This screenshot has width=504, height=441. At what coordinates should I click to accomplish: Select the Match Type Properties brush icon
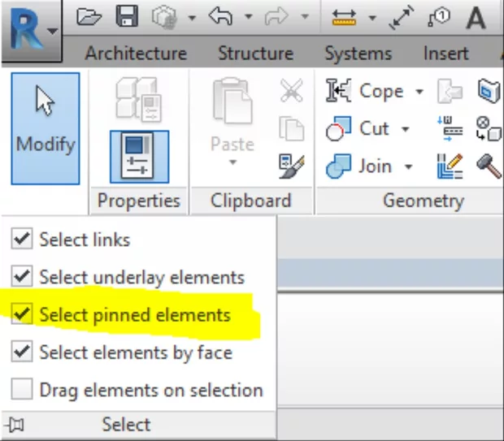pos(292,166)
